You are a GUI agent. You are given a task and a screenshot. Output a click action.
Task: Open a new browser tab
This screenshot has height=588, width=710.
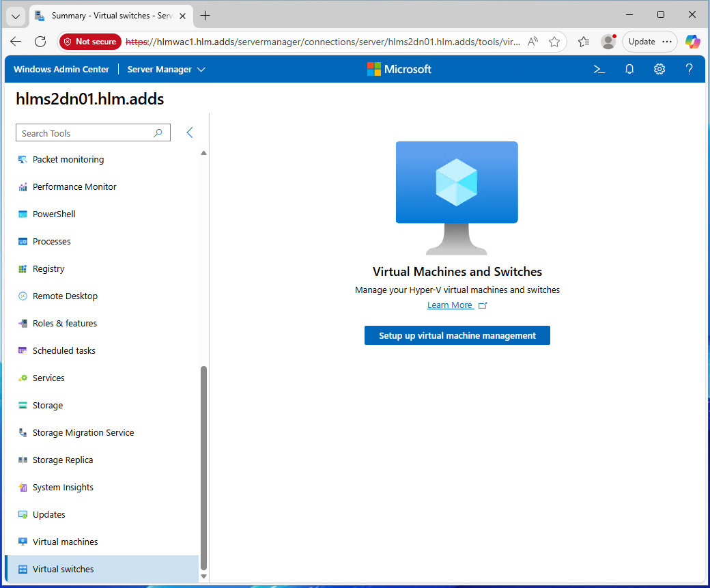pos(205,16)
